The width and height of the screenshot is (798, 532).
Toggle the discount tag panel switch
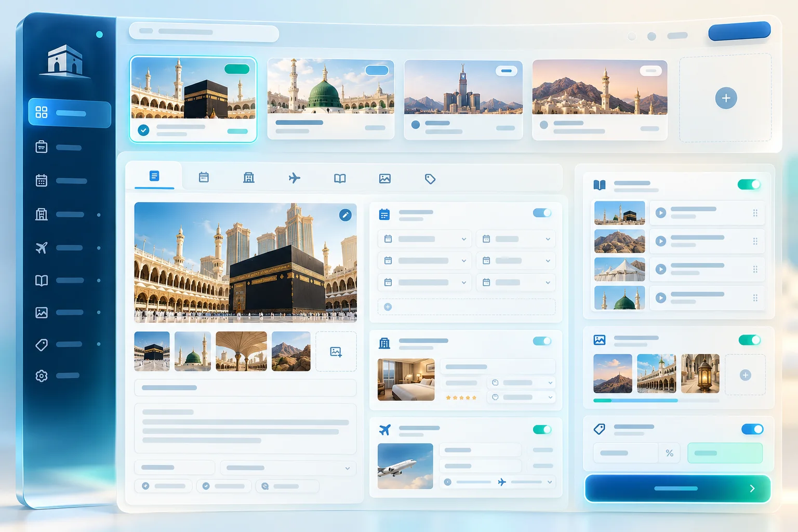[752, 429]
